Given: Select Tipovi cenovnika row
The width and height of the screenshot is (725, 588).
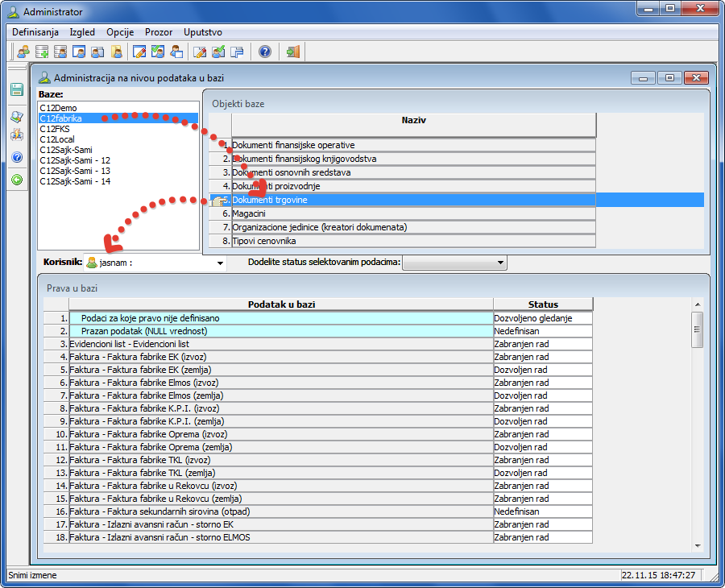Looking at the screenshot, I should tap(413, 241).
